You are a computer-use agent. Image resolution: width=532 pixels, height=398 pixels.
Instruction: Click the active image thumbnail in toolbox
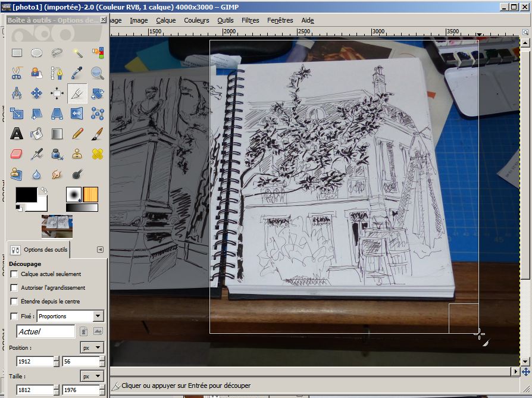pos(57,226)
